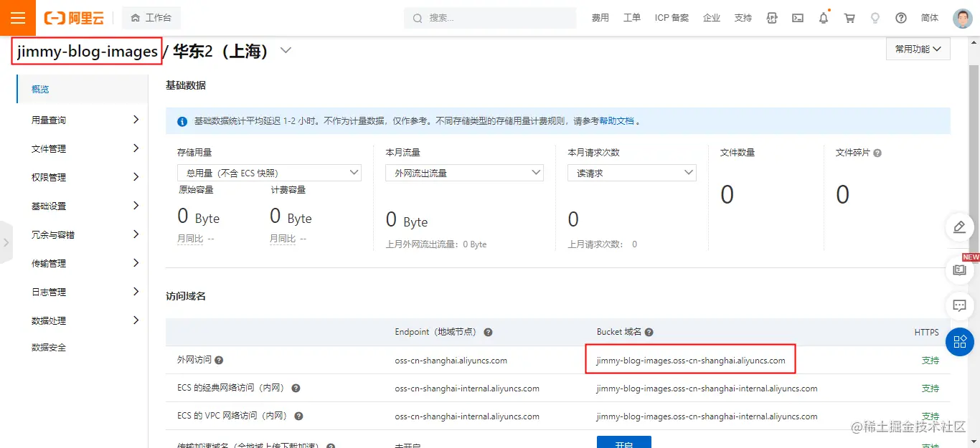
Task: Click the lightbulb tips icon
Action: click(875, 18)
